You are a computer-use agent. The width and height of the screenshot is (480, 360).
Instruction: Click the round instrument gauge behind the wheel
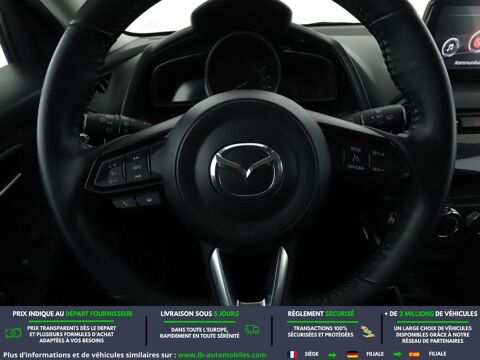coord(242,64)
